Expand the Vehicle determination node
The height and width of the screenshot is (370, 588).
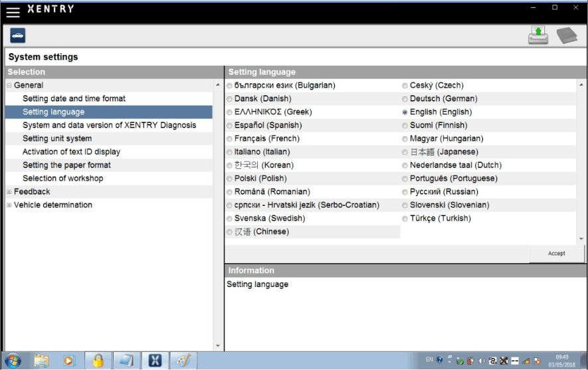click(x=9, y=205)
